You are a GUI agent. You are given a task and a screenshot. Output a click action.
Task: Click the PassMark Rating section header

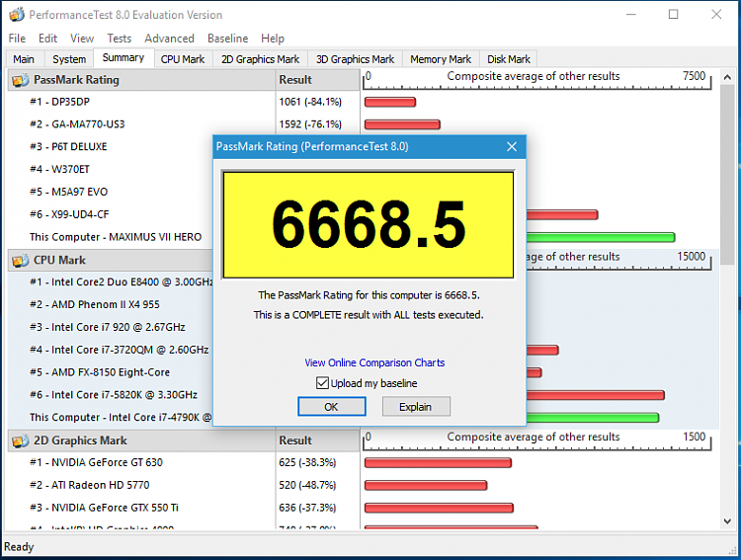141,80
